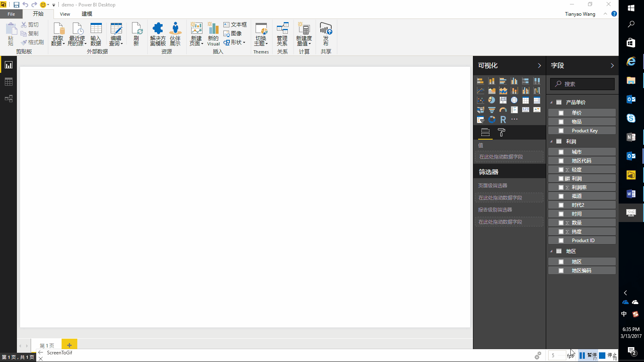Select the stacked column chart visual
This screenshot has width=644, height=362.
pos(491,81)
